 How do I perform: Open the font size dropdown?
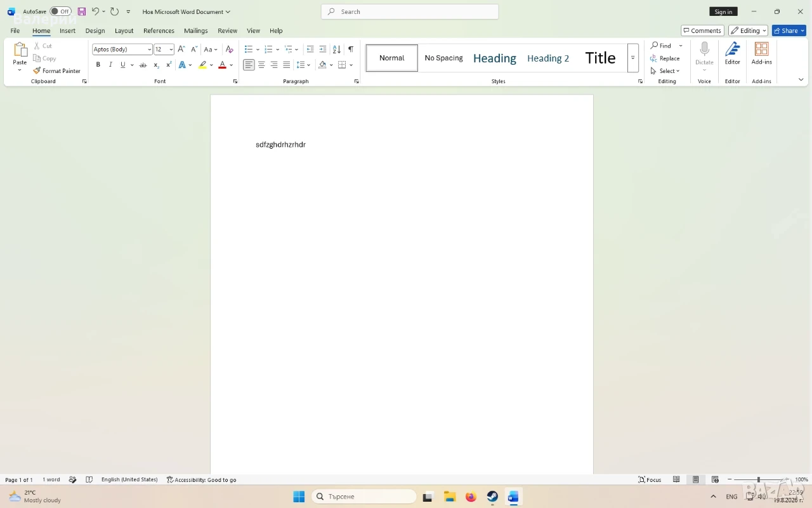pyautogui.click(x=171, y=50)
